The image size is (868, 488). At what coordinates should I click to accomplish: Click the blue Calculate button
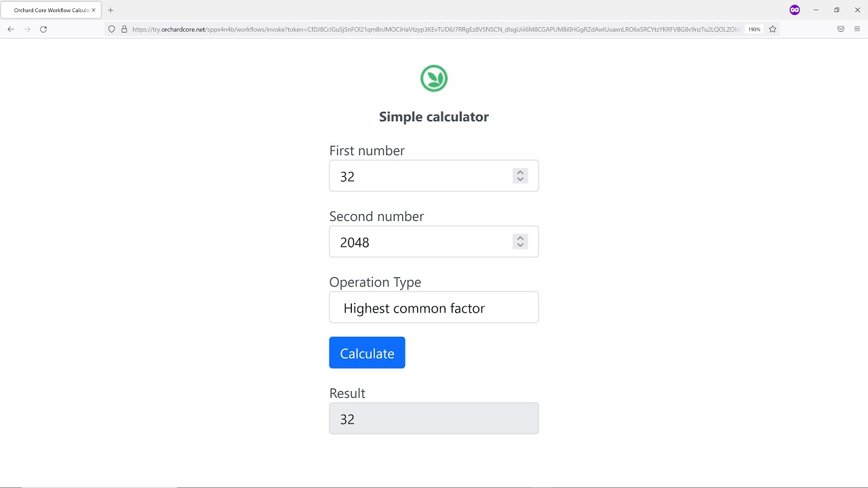[367, 352]
